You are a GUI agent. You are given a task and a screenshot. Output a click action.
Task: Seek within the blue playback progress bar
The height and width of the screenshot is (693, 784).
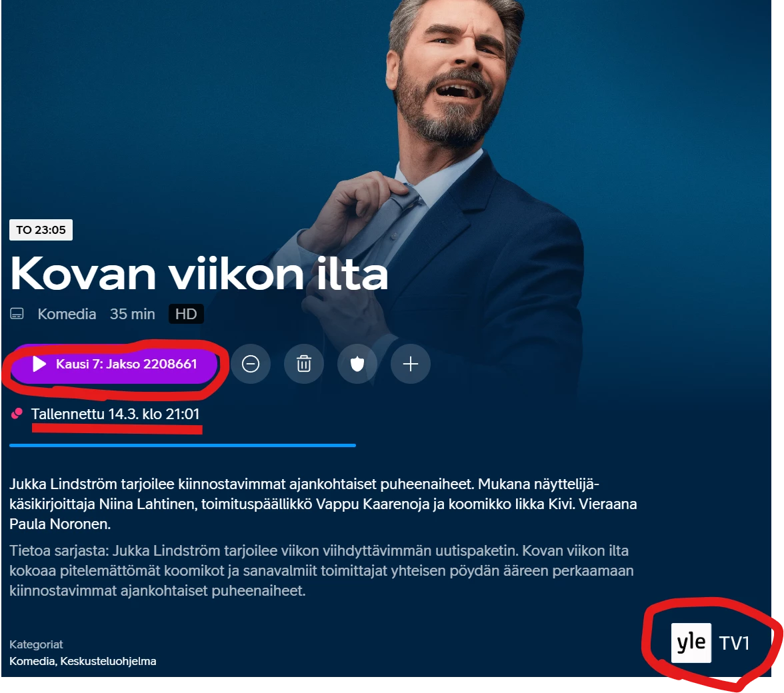(x=183, y=445)
